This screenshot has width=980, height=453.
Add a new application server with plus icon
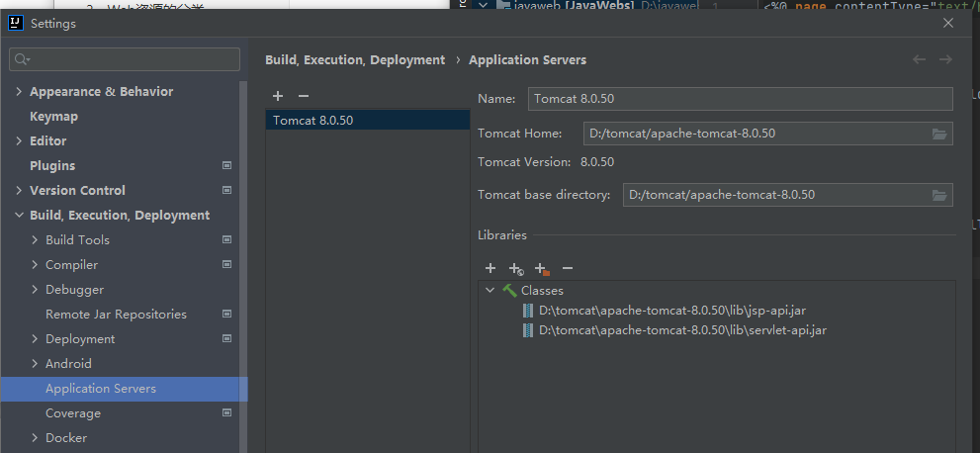[278, 96]
